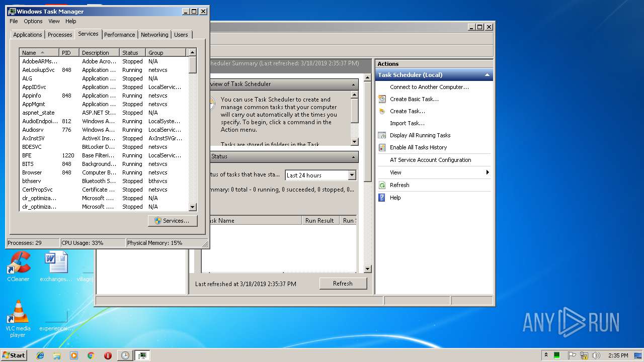The width and height of the screenshot is (644, 362).
Task: Click Refresh in Actions pane
Action: [x=399, y=185]
